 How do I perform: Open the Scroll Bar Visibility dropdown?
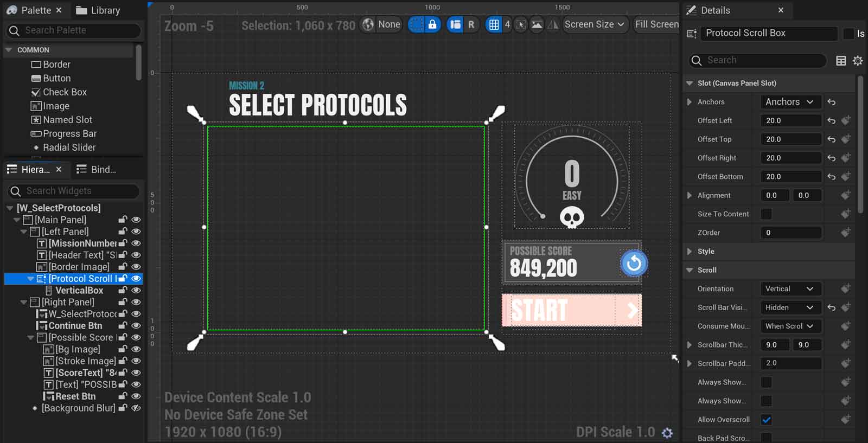click(x=790, y=307)
